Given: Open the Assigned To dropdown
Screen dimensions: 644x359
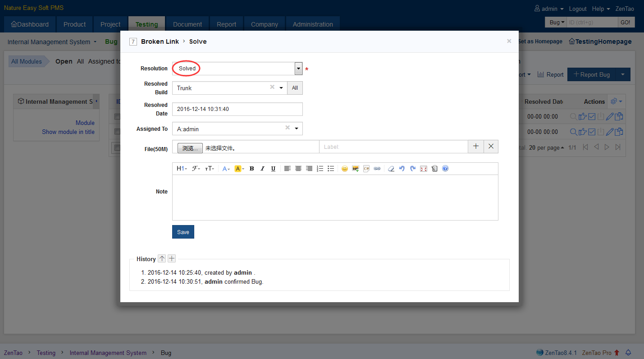Looking at the screenshot, I should point(296,129).
